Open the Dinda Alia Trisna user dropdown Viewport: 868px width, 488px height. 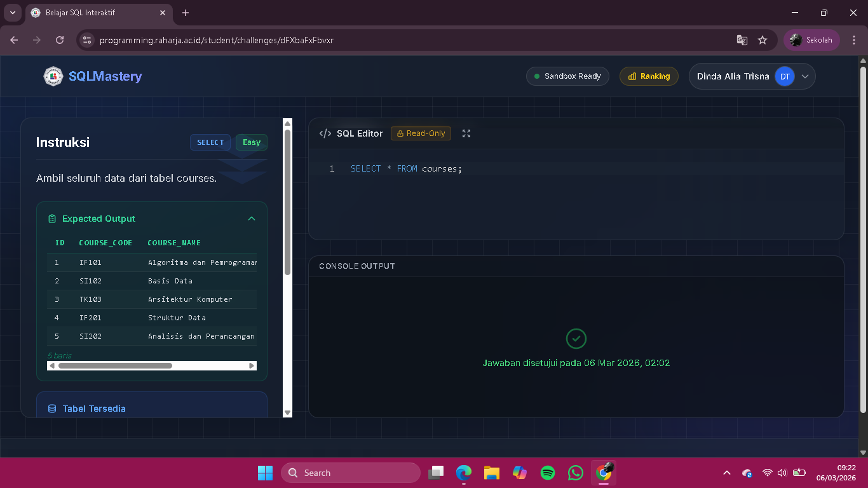(x=805, y=76)
